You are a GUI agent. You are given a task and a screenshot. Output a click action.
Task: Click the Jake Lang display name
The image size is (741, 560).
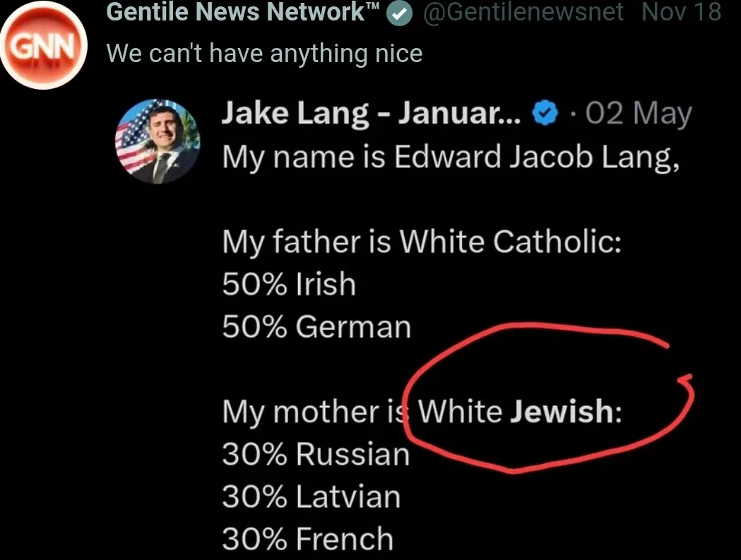coord(372,114)
